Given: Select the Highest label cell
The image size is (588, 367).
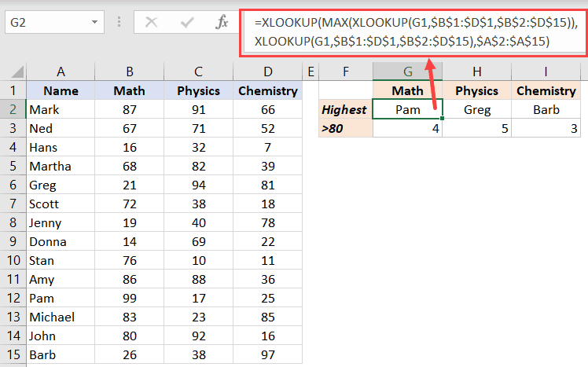Looking at the screenshot, I should coord(346,109).
